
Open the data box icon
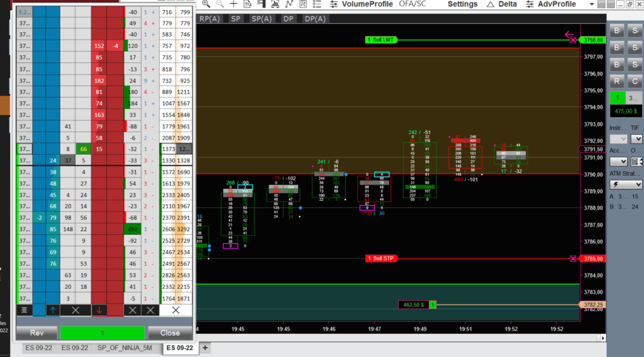click(248, 4)
